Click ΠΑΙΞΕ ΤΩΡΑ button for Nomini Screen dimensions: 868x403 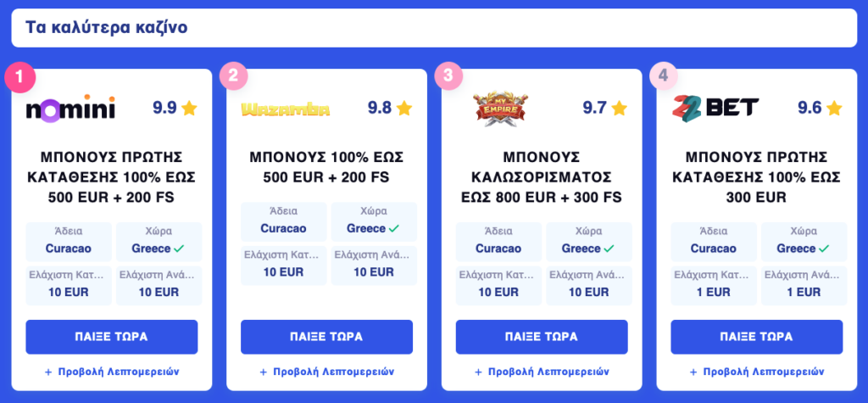112,337
